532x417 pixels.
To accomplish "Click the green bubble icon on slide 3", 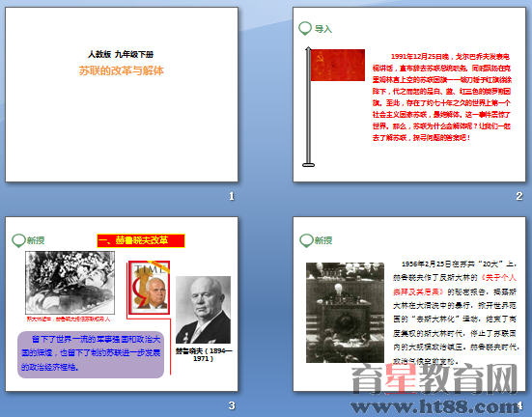I will (18, 240).
